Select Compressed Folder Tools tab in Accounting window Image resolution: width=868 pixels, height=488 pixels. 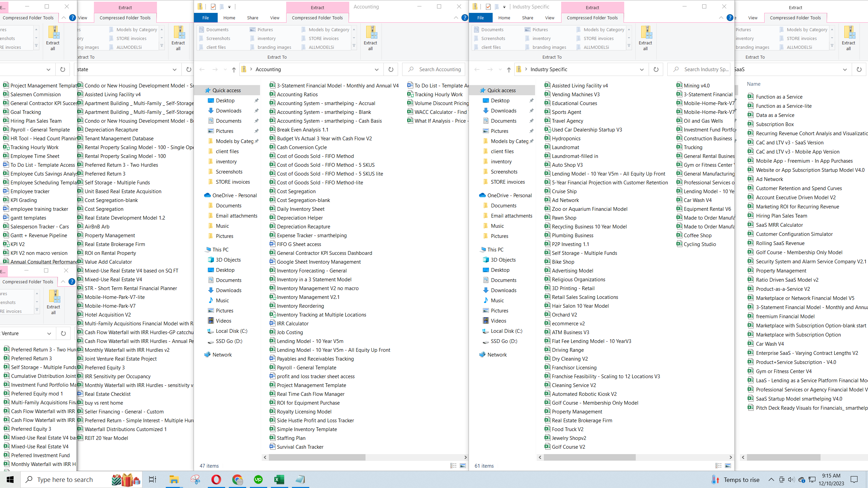coord(317,18)
